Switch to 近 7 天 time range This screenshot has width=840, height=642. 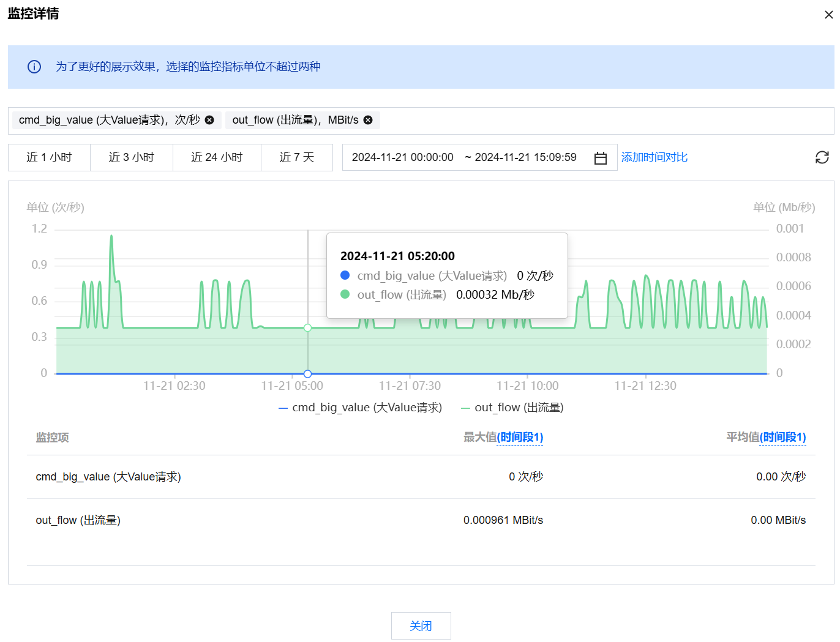[x=297, y=157]
